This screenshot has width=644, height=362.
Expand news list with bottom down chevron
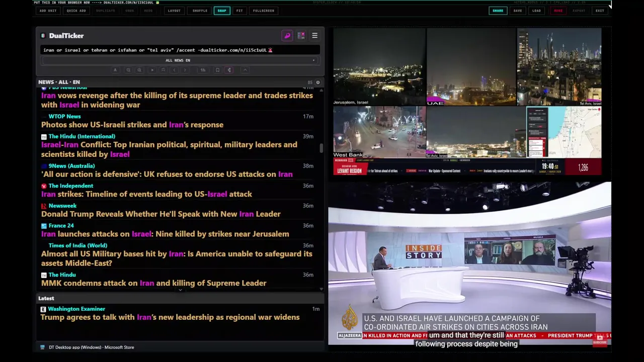click(180, 290)
